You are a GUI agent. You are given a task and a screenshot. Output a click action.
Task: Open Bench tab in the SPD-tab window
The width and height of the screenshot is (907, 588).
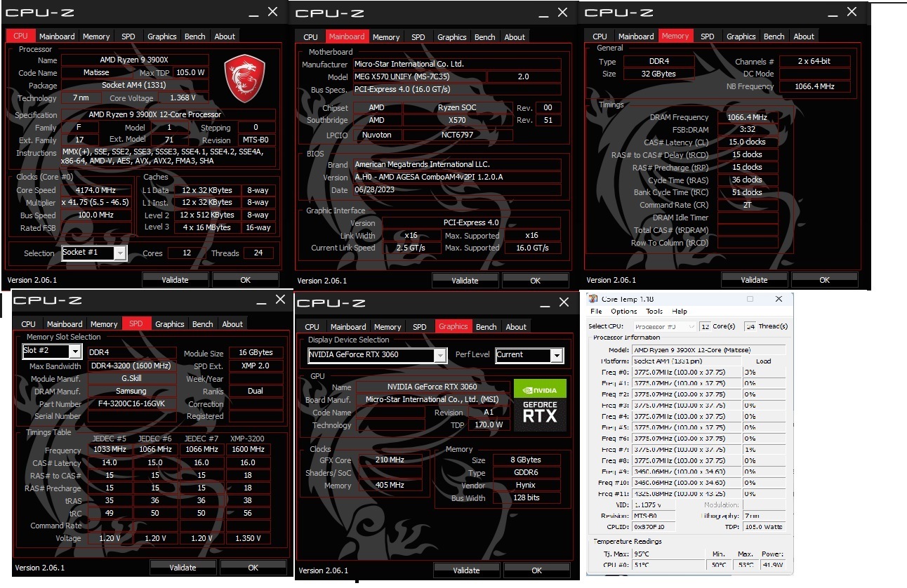click(203, 324)
